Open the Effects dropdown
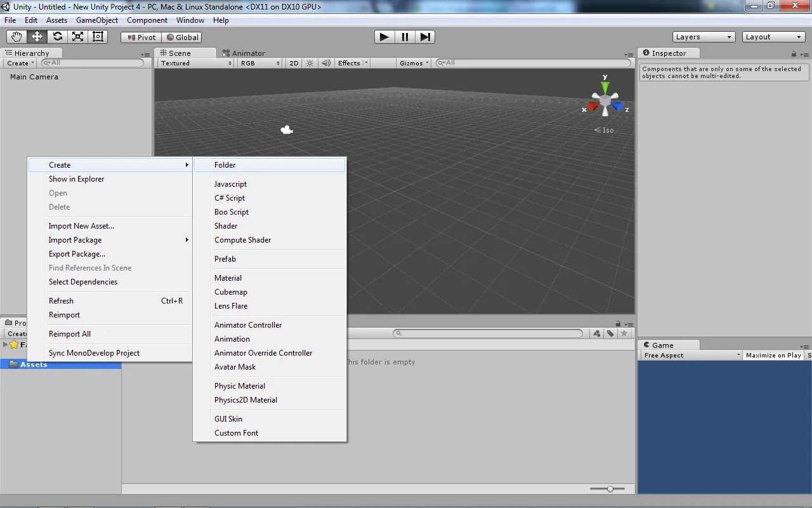Image resolution: width=812 pixels, height=508 pixels. click(x=352, y=63)
